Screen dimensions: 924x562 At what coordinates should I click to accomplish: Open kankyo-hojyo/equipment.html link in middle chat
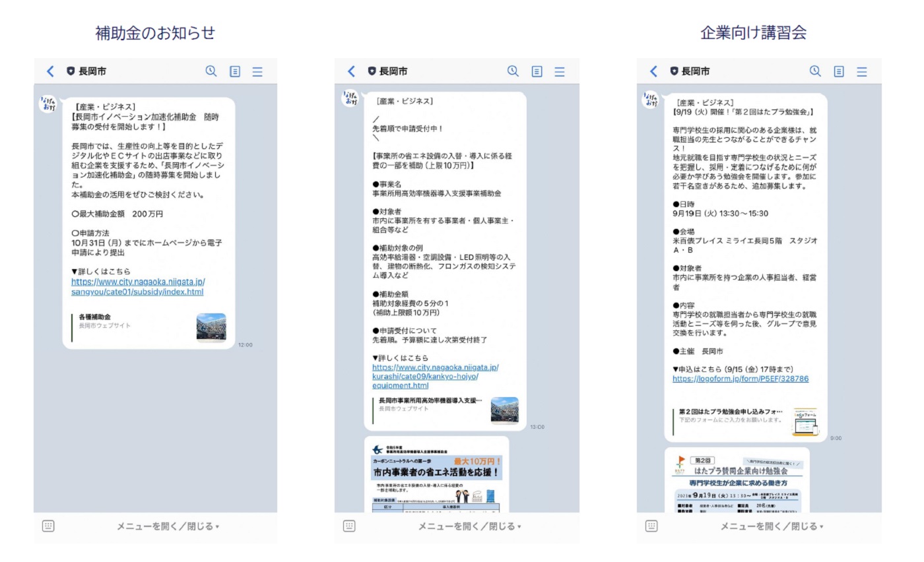(435, 377)
